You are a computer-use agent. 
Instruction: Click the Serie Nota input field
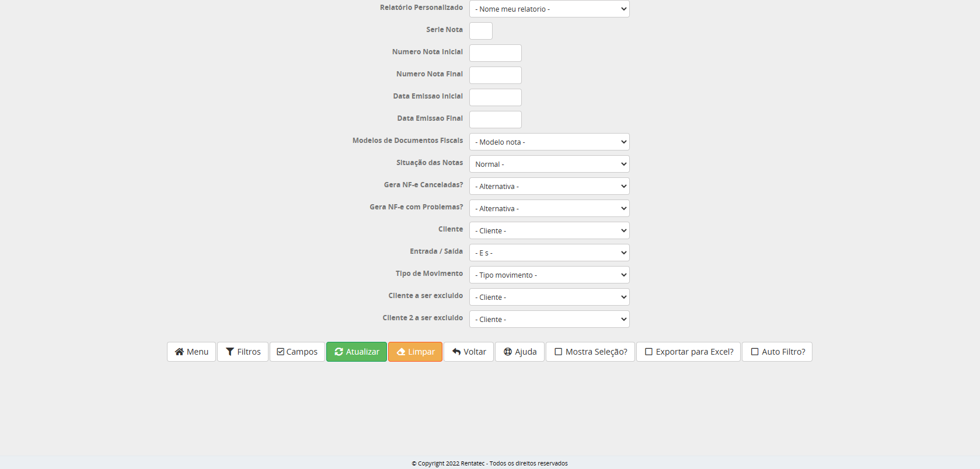click(480, 31)
